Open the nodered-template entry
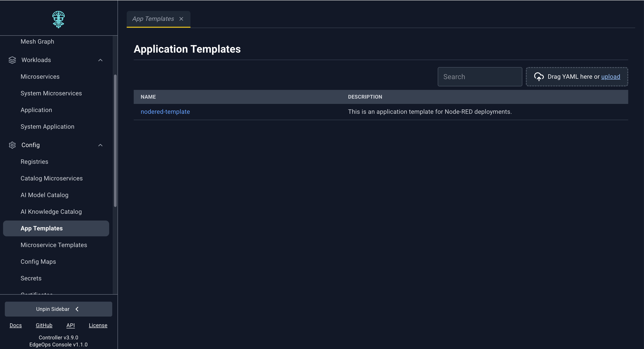The height and width of the screenshot is (349, 644). coord(165,112)
